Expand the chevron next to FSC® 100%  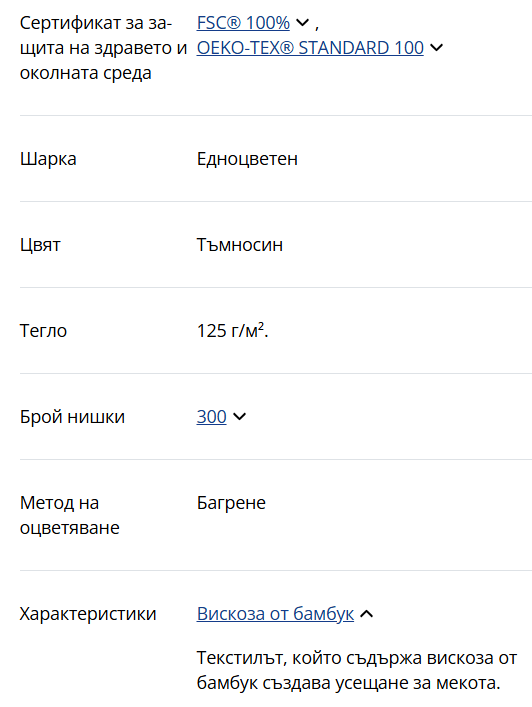point(302,22)
